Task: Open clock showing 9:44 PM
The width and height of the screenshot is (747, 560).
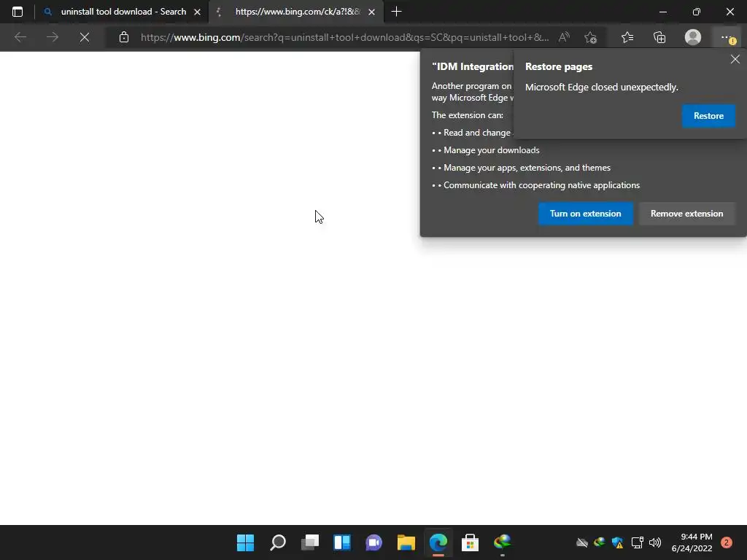Action: (x=692, y=542)
